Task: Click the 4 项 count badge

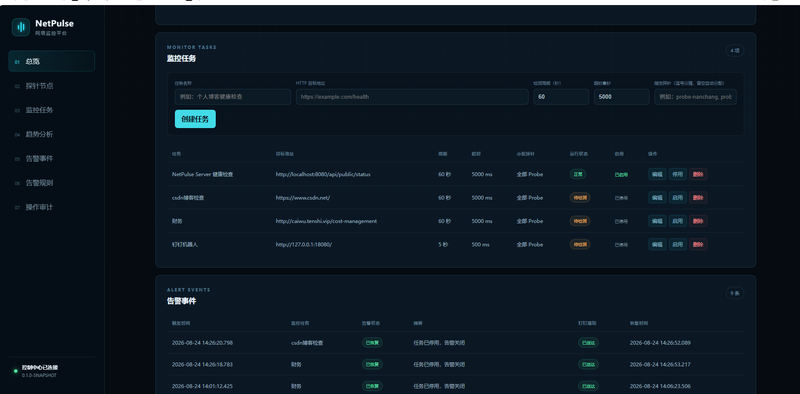Action: [x=735, y=51]
